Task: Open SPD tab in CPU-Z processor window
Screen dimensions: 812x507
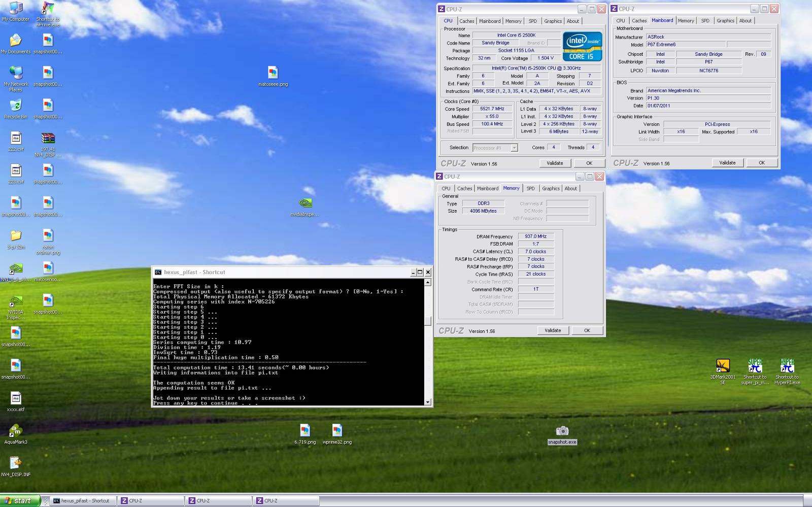Action: (x=532, y=21)
